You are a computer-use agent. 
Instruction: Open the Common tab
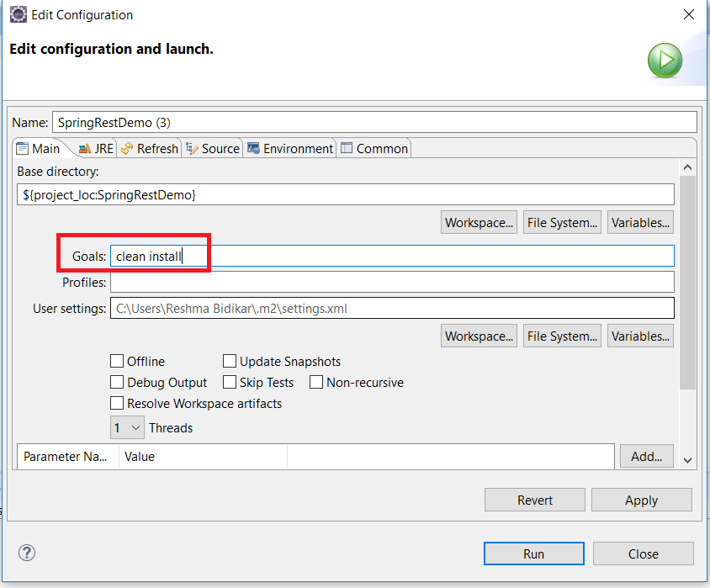(374, 148)
